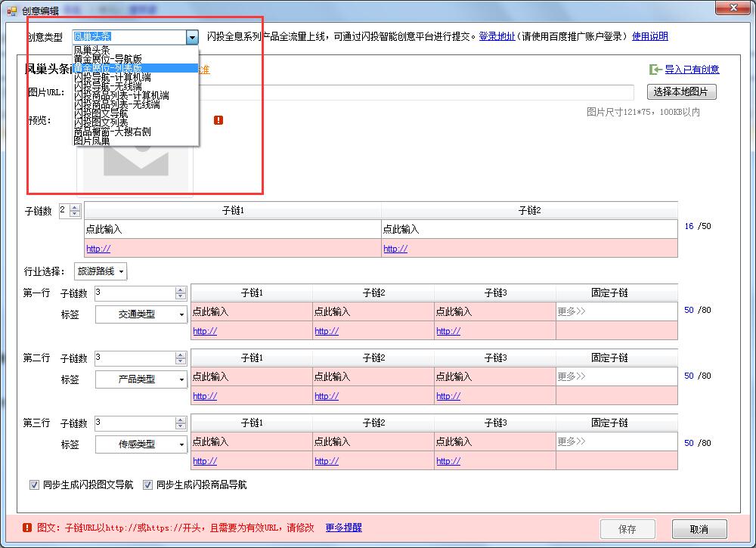
Task: Select 黄金展位-列表版 from the dropdown list
Action: [x=108, y=68]
